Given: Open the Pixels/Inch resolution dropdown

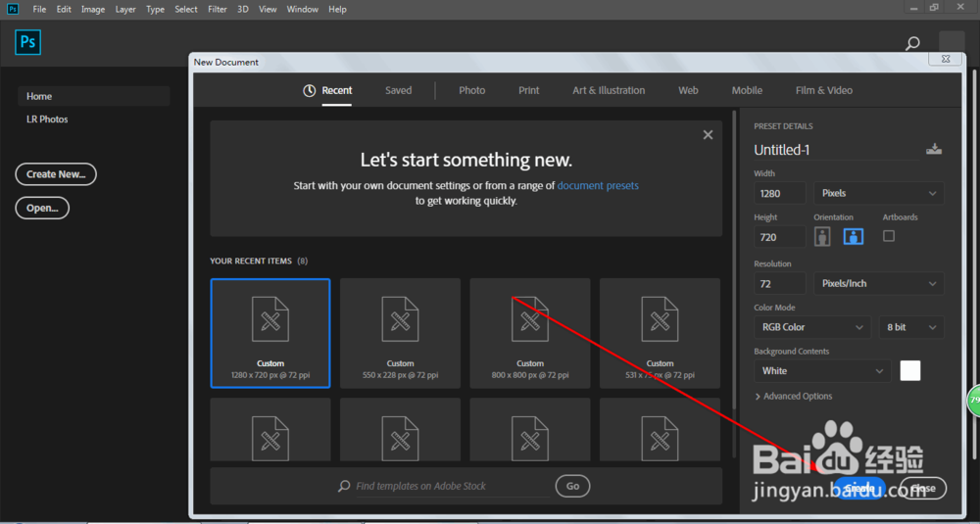Looking at the screenshot, I should pyautogui.click(x=879, y=283).
